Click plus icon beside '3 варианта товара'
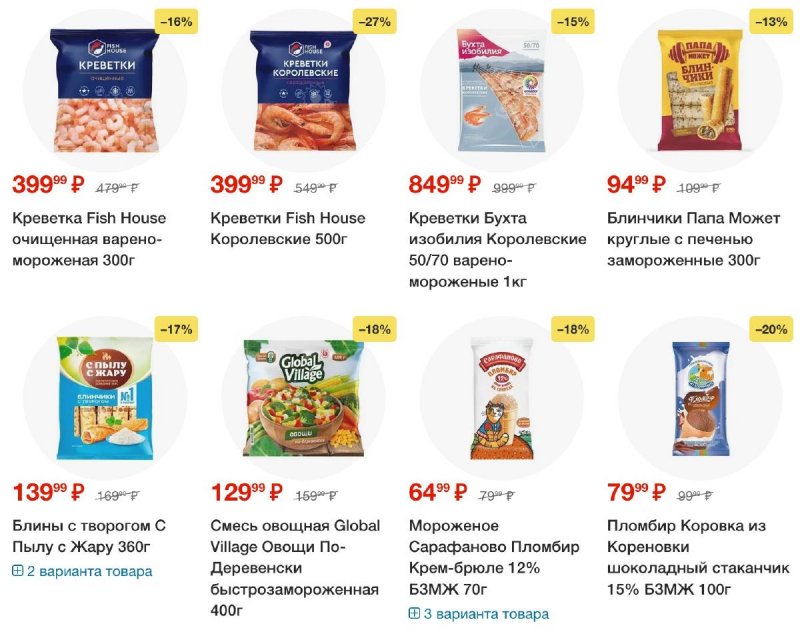The height and width of the screenshot is (640, 800). [414, 613]
